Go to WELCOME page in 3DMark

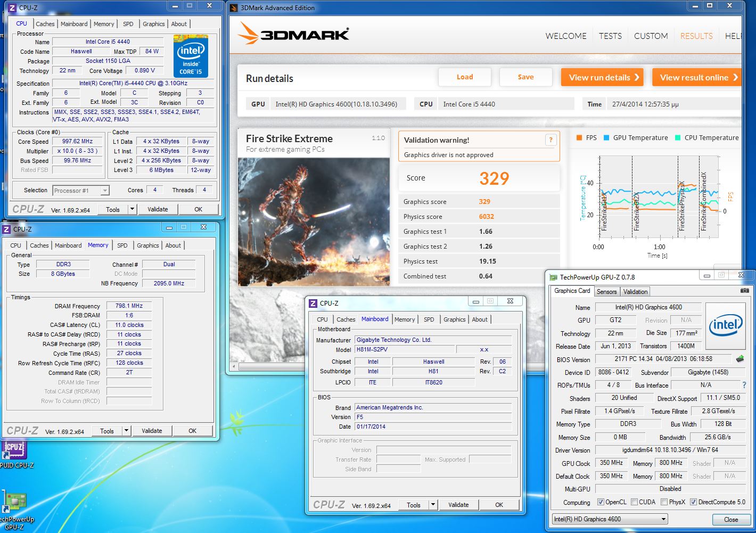point(566,36)
